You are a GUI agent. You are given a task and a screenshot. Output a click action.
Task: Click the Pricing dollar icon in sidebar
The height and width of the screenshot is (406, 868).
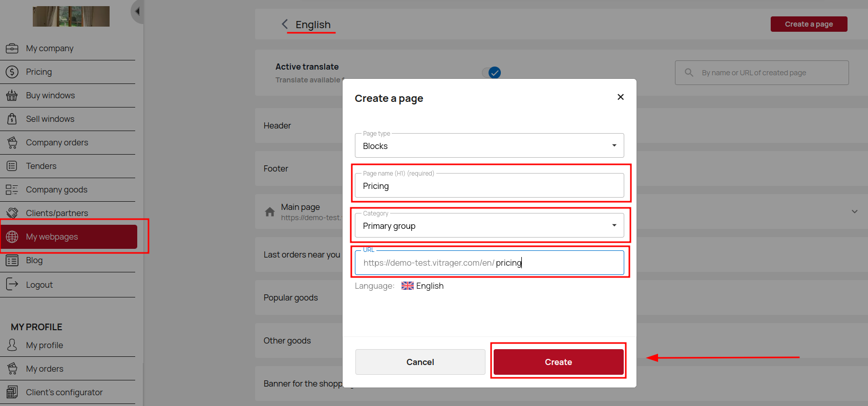[x=12, y=72]
